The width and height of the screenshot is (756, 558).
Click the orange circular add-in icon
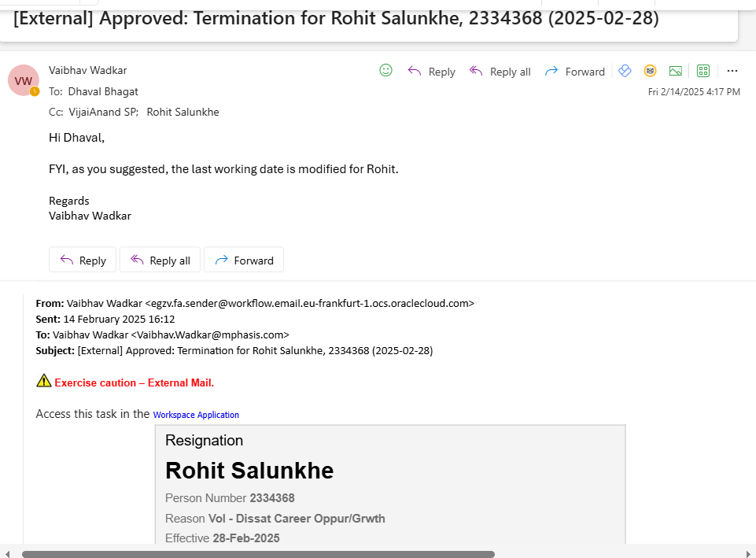(651, 71)
